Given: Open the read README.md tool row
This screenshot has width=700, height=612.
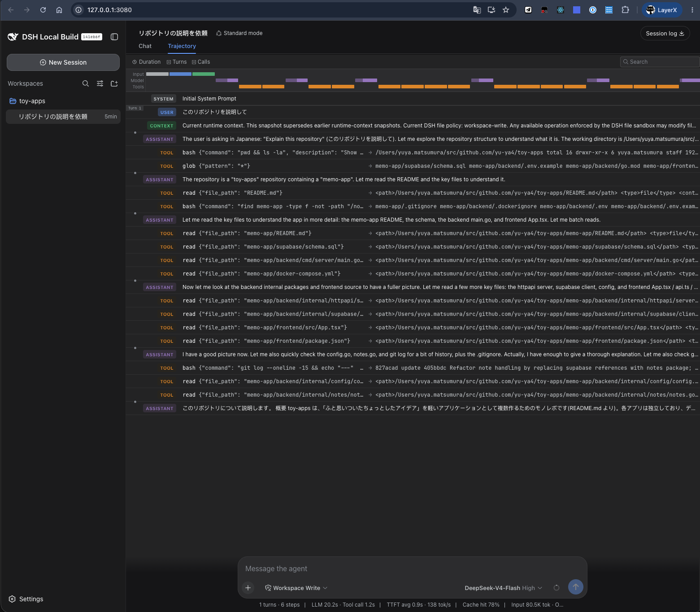Looking at the screenshot, I should pyautogui.click(x=413, y=193).
